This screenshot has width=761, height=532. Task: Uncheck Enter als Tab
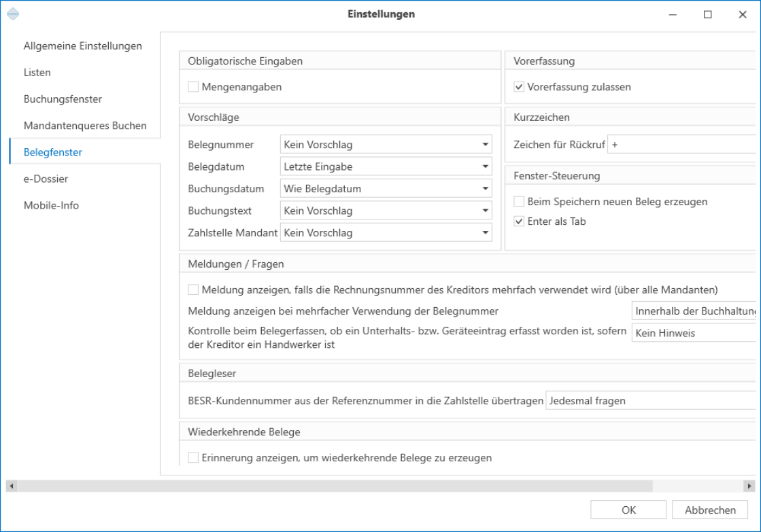tap(519, 221)
